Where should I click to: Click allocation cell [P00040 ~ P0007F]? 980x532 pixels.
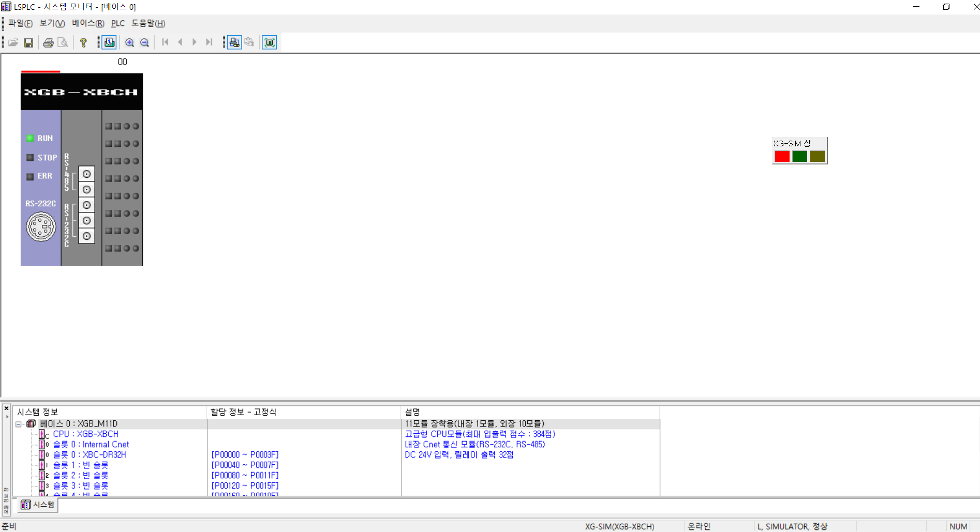[x=245, y=465]
